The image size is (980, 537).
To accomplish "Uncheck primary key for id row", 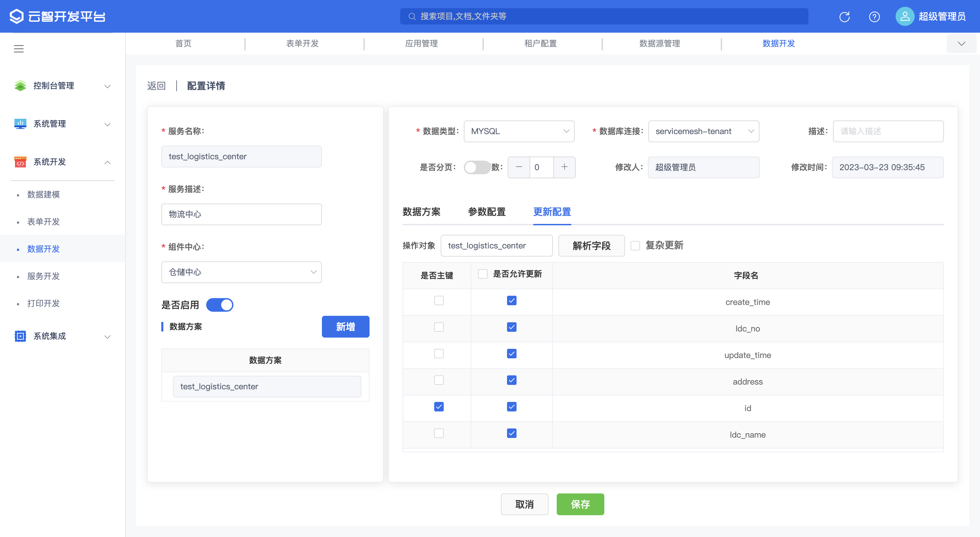I will (439, 407).
